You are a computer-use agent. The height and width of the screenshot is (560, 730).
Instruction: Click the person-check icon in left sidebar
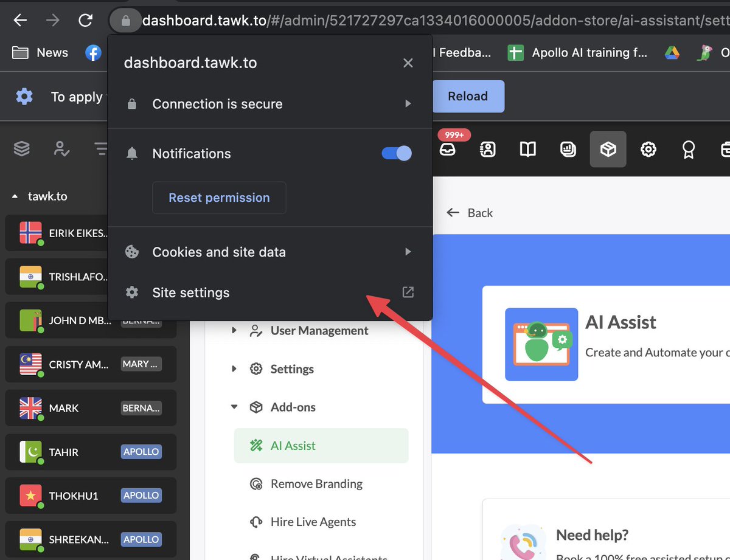61,148
